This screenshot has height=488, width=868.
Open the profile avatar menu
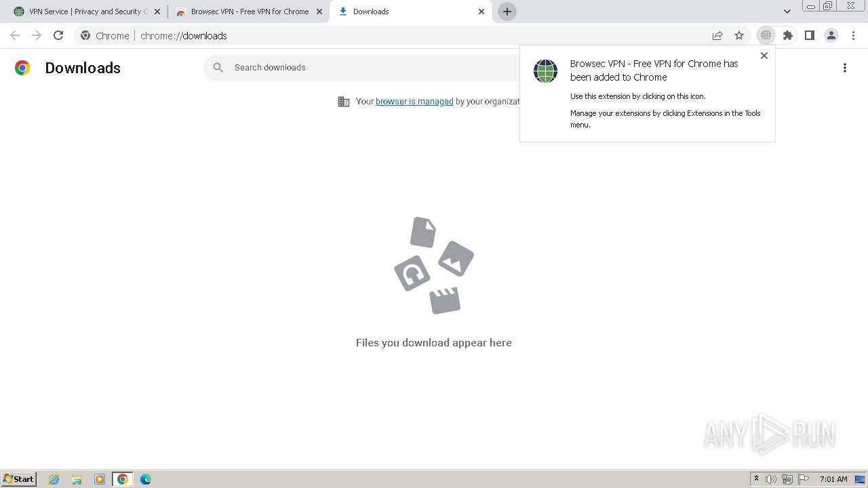[x=831, y=35]
